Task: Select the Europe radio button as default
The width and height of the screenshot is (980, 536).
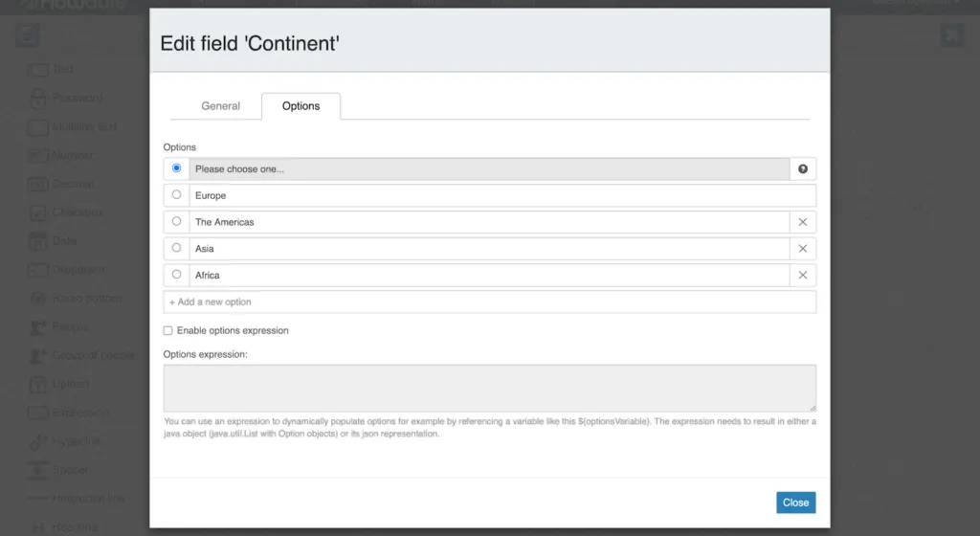Action: tap(176, 195)
